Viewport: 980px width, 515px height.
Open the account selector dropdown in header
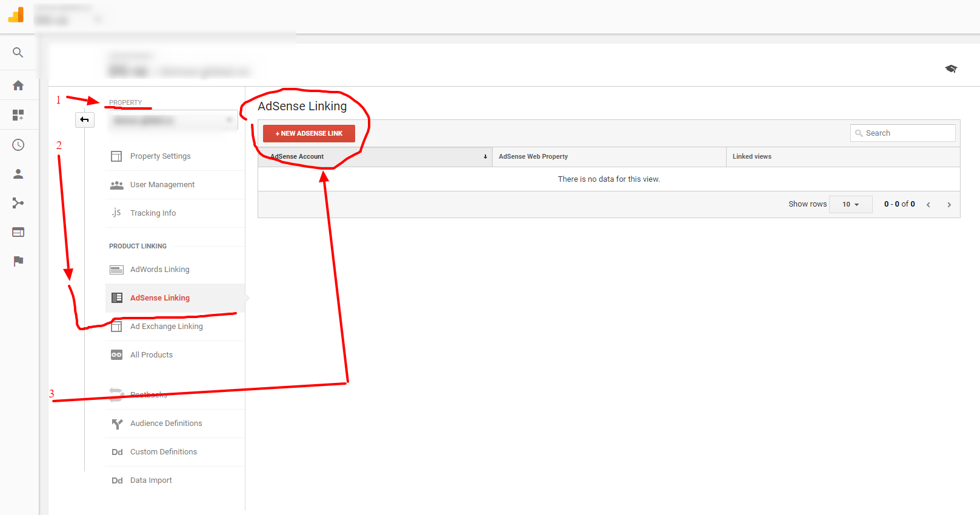68,16
